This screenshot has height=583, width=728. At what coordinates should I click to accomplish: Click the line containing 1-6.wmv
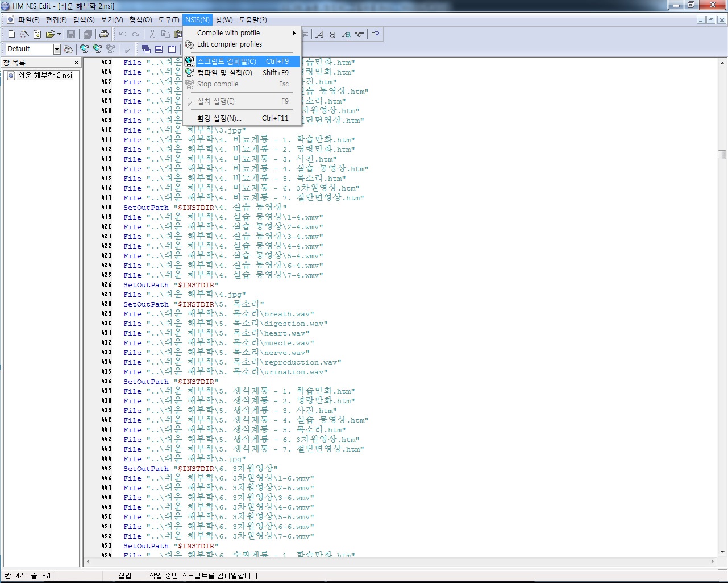[218, 478]
